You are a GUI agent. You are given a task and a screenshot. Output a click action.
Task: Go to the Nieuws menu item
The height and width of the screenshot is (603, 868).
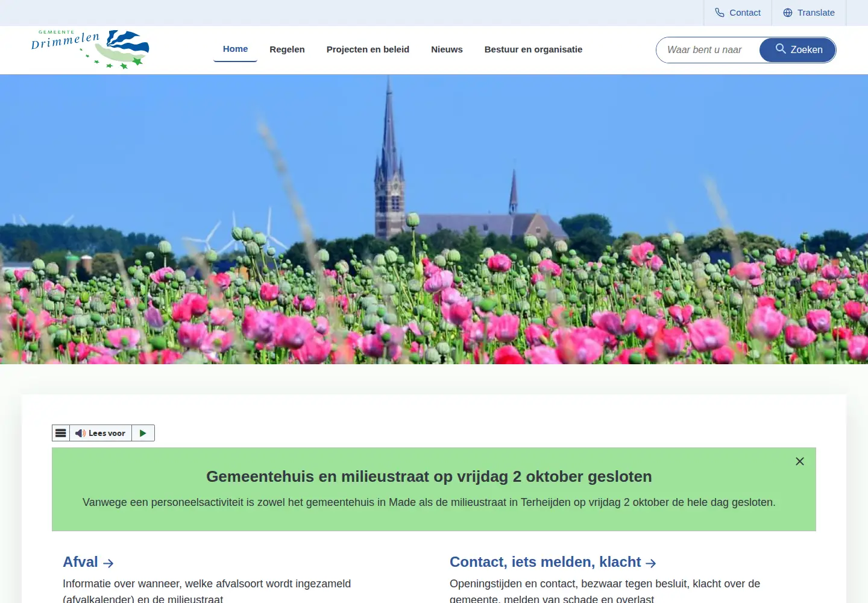click(447, 49)
